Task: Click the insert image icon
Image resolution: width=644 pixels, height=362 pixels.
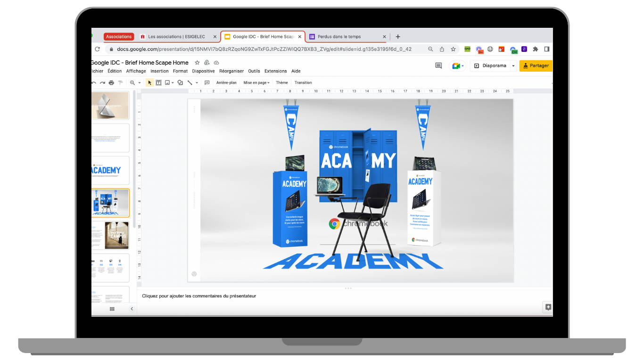Action: tap(167, 82)
